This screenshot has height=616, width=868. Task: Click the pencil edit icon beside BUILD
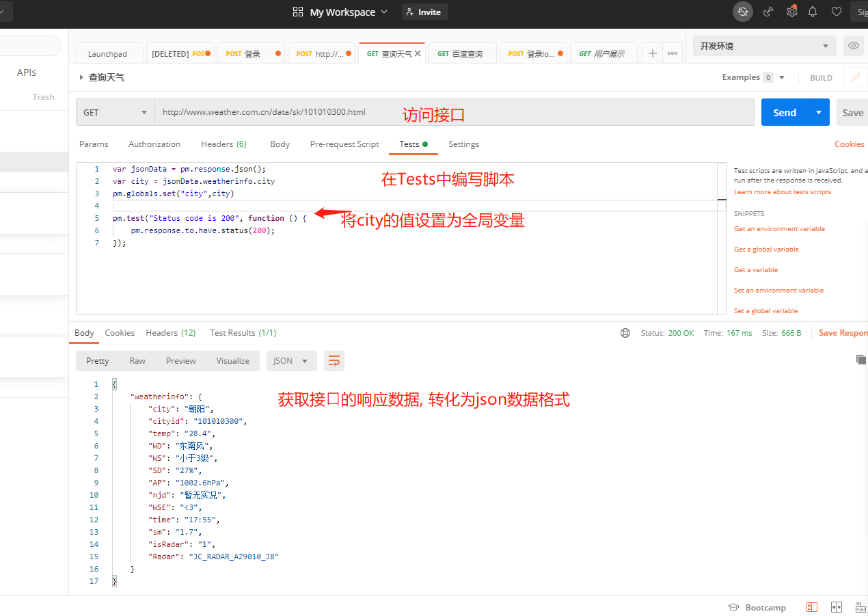(x=855, y=77)
